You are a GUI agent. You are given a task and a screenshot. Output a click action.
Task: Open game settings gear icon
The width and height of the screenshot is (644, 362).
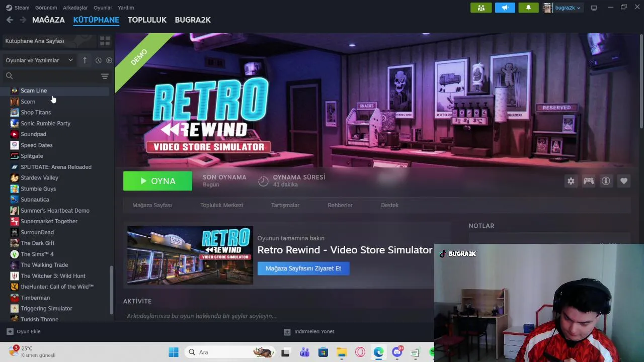pyautogui.click(x=571, y=181)
